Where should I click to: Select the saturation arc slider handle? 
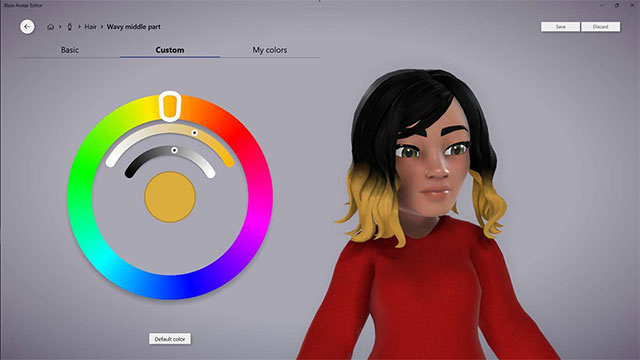(x=195, y=133)
